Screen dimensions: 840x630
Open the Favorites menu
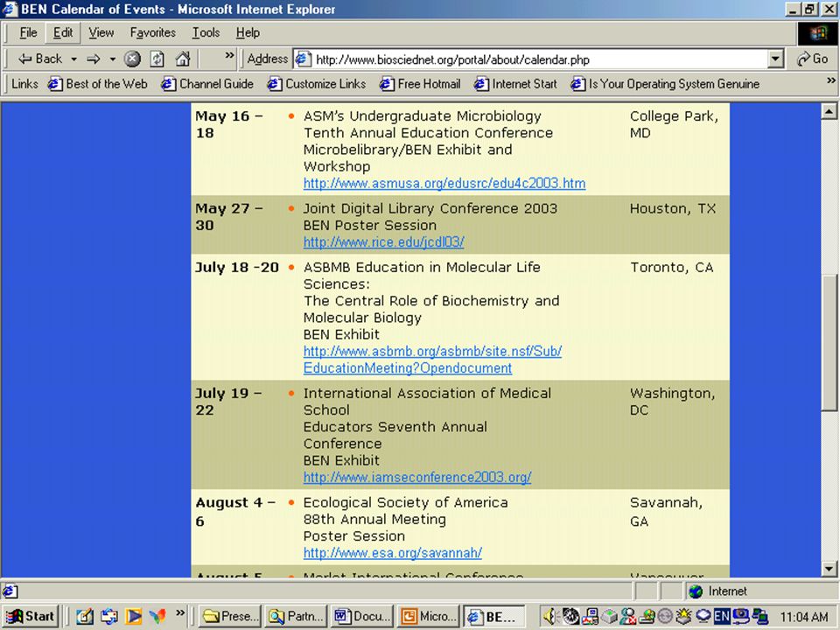coord(152,32)
